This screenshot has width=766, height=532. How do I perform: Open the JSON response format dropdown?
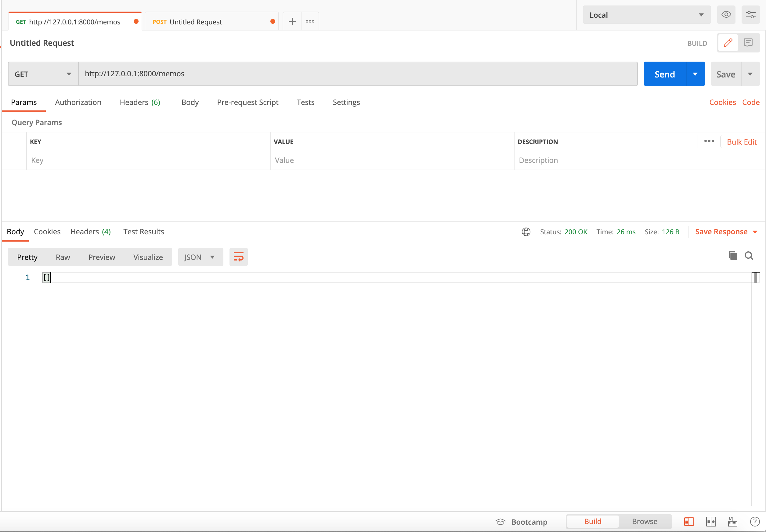[x=200, y=257]
